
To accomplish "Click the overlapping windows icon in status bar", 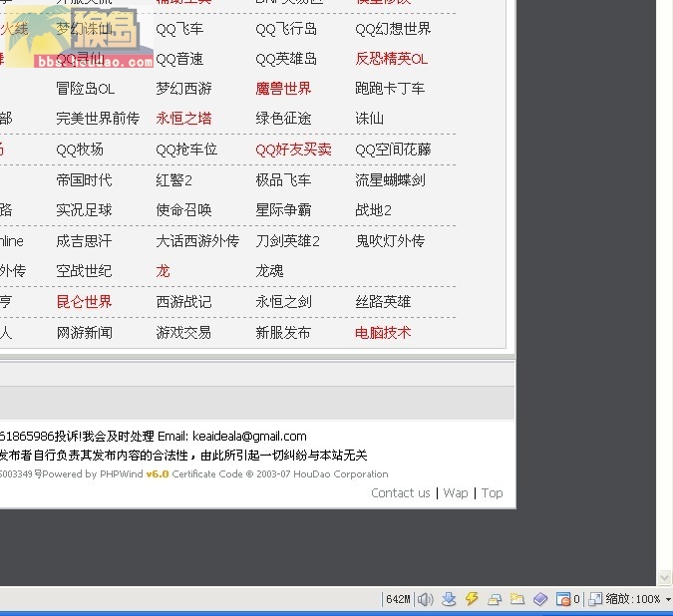I will (495, 599).
